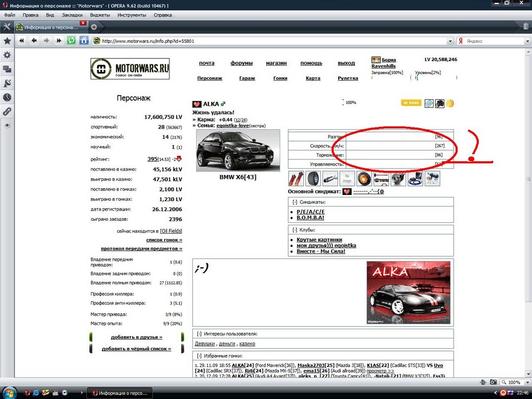Image resolution: width=532 pixels, height=399 pixels.
Task: Click the Заправка fuel progress bar
Action: [x=391, y=78]
